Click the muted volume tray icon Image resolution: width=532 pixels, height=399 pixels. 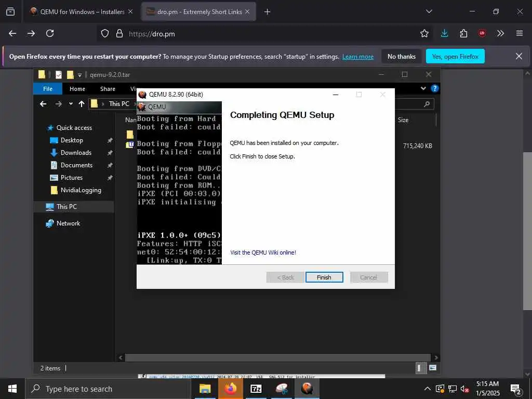[x=464, y=389]
